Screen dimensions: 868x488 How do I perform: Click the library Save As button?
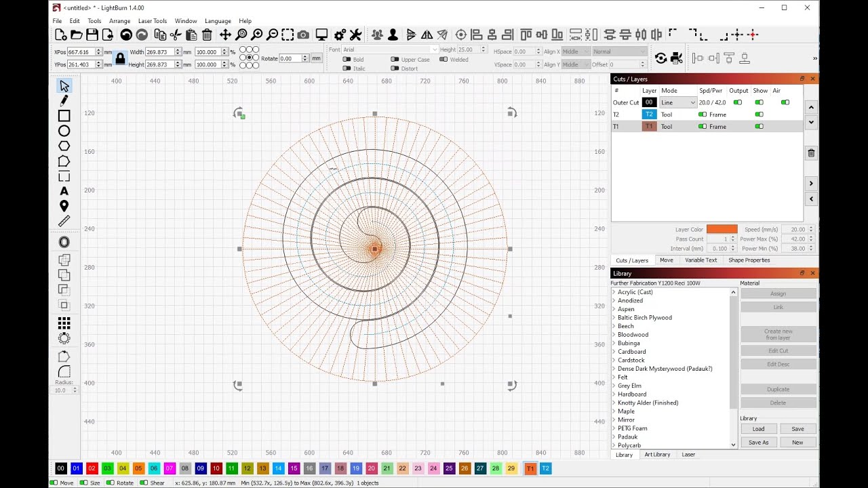click(x=758, y=442)
